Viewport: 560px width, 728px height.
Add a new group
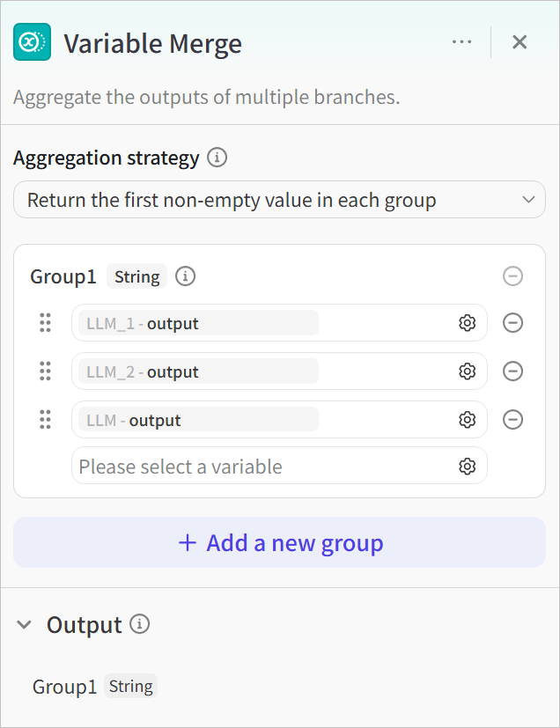click(x=279, y=542)
